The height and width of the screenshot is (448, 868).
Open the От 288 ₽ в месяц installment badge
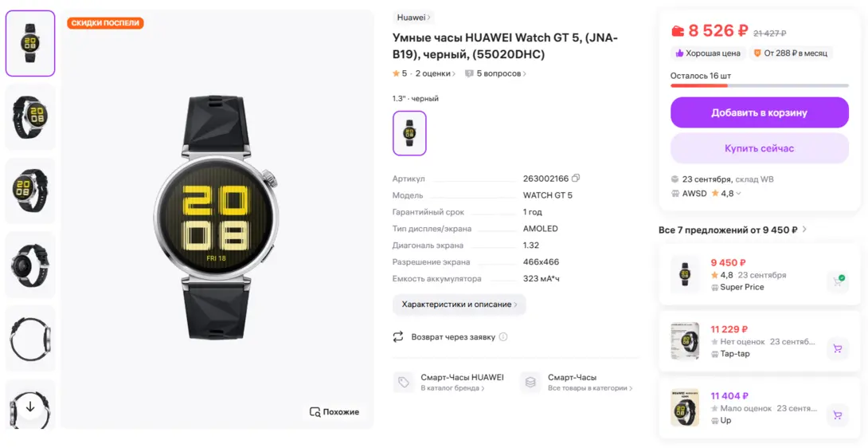tap(791, 53)
